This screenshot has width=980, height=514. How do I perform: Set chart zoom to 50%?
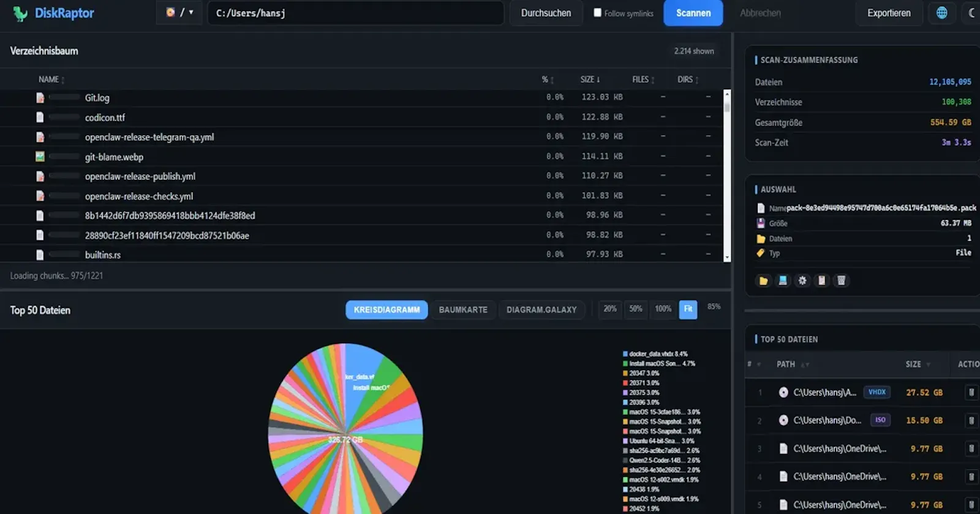pos(636,309)
